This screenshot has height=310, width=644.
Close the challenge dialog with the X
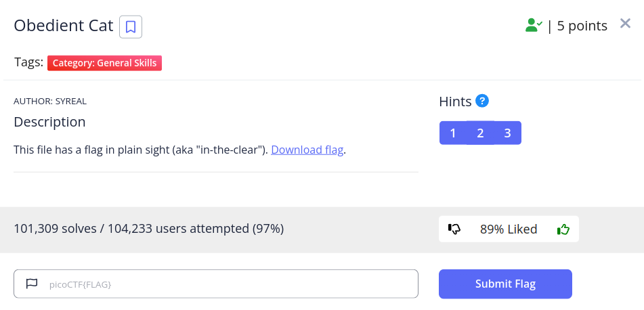[x=626, y=25]
